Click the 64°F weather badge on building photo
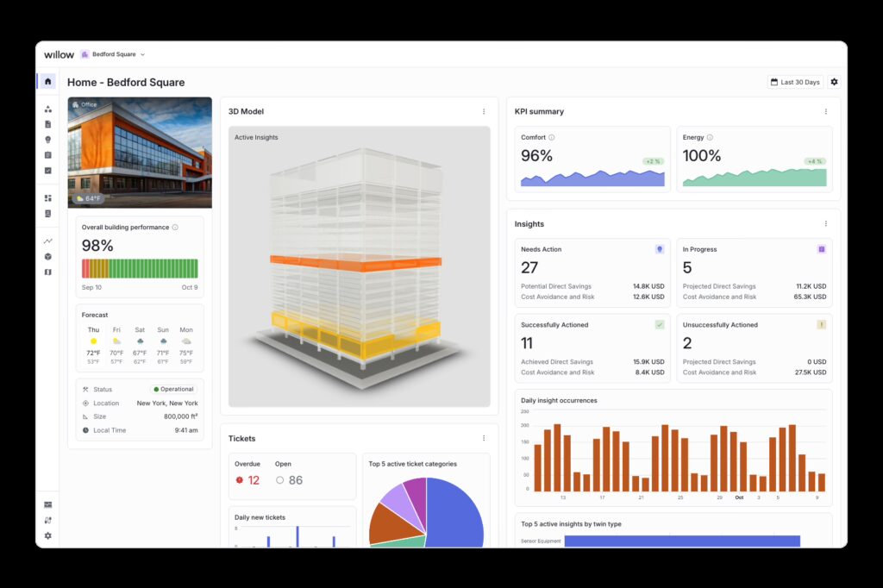 click(89, 199)
